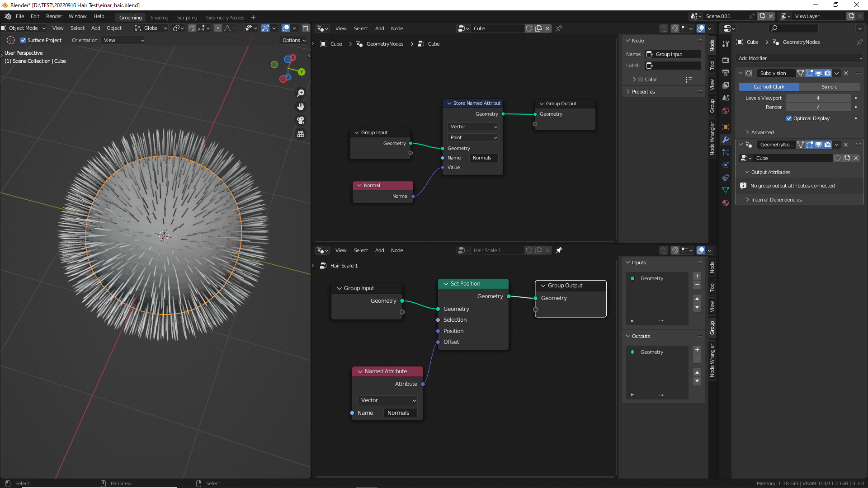The width and height of the screenshot is (868, 488).
Task: Toggle snapping magnet in 3D viewport header
Action: 192,28
